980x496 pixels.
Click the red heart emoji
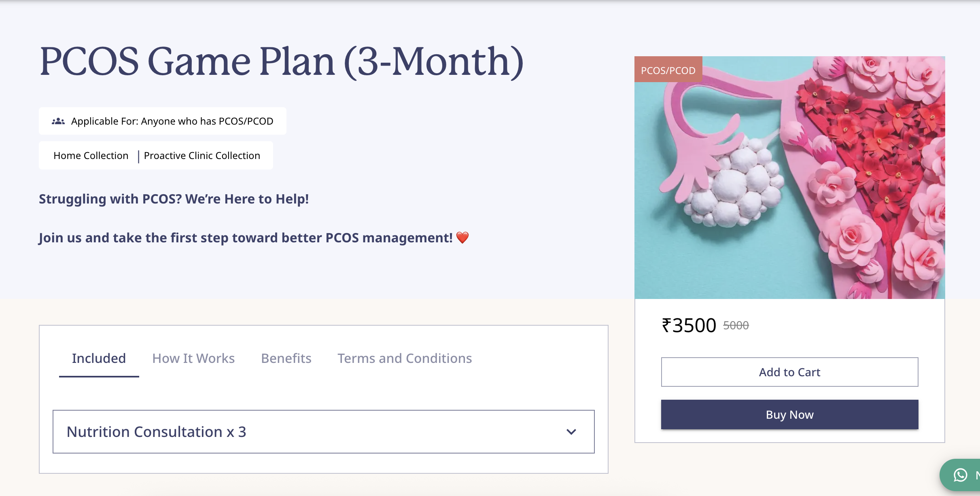click(462, 237)
